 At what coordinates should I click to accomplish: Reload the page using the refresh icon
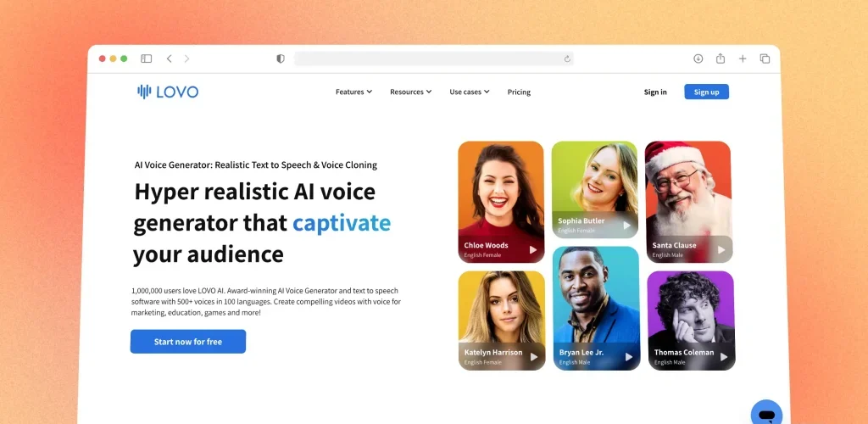567,59
